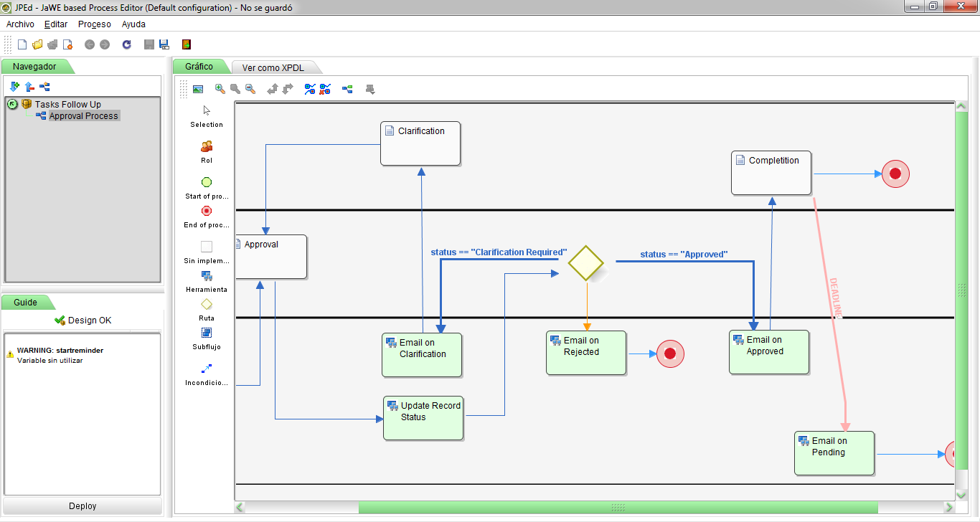
Task: Click the zoom in magnifier icon
Action: point(220,89)
